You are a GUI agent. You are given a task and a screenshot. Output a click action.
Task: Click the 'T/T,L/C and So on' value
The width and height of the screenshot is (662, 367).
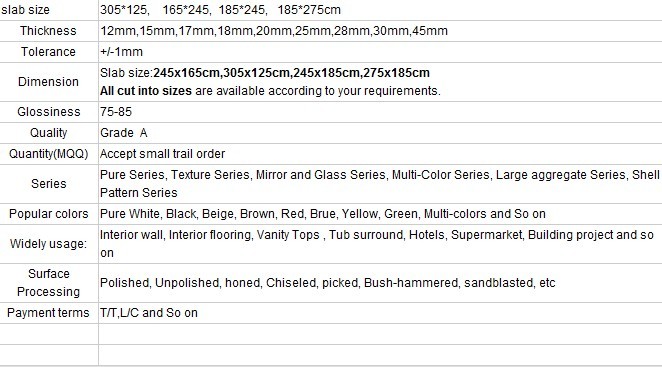pyautogui.click(x=149, y=313)
